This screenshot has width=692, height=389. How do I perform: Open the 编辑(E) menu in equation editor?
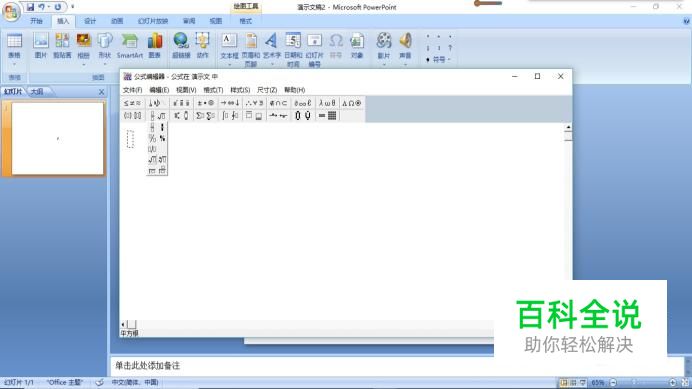click(x=159, y=90)
